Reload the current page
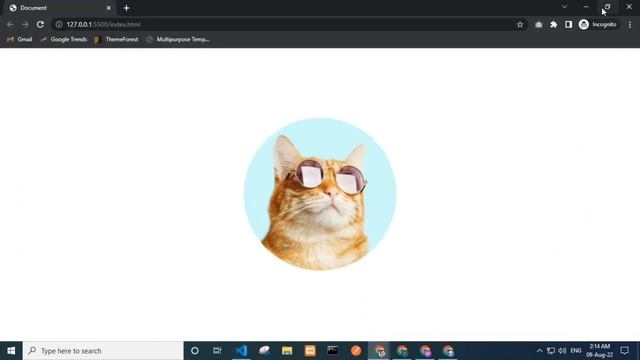The width and height of the screenshot is (640, 360). (x=40, y=24)
